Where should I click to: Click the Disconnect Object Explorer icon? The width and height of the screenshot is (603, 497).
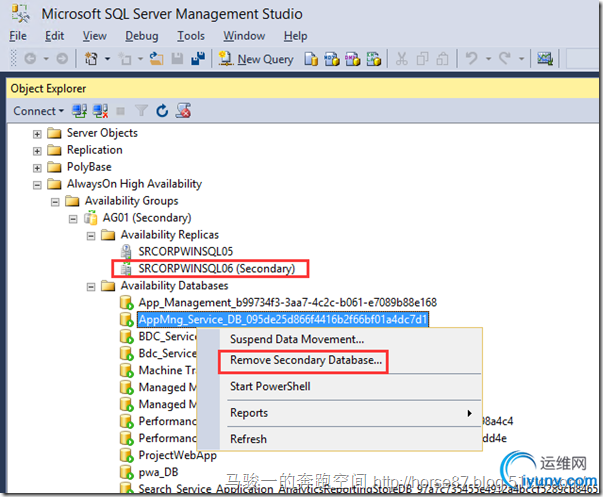(x=100, y=111)
